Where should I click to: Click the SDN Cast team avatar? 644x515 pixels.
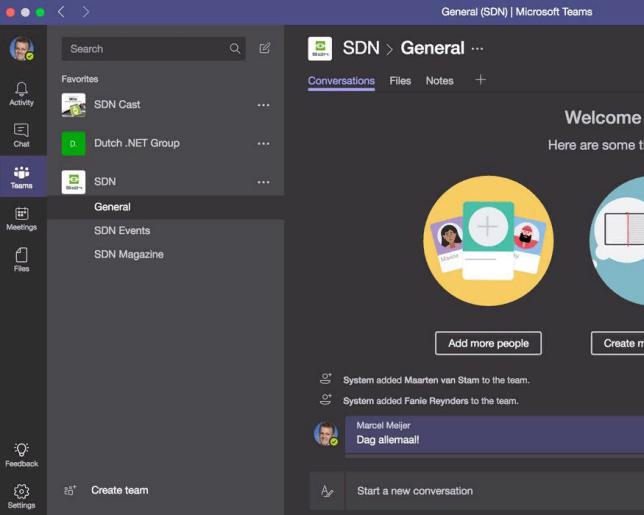[x=74, y=105]
